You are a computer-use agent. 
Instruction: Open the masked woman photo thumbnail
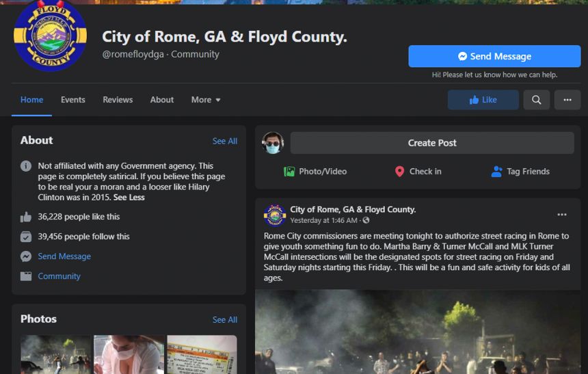pos(129,354)
